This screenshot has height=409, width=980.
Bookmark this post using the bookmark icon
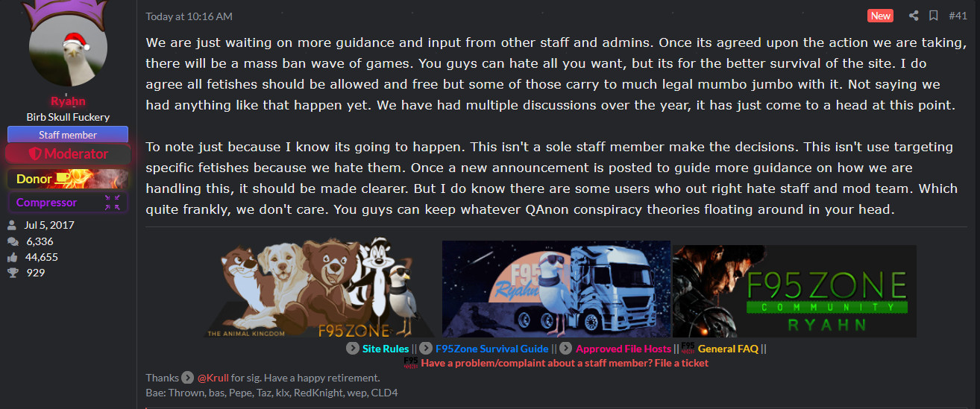click(933, 16)
